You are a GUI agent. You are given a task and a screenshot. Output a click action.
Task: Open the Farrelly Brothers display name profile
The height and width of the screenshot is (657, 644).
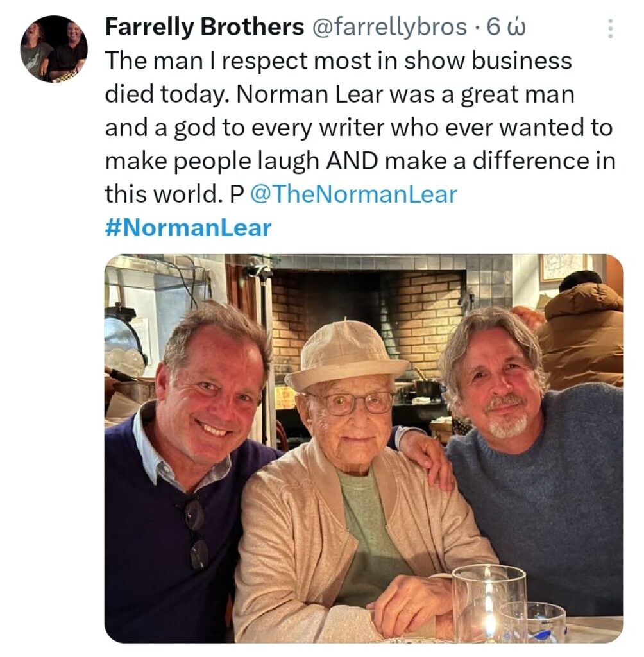[205, 27]
